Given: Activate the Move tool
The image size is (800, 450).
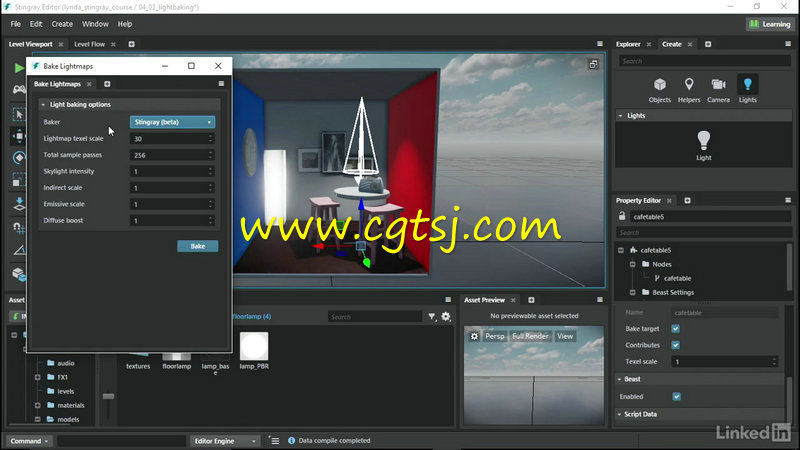Looking at the screenshot, I should [19, 136].
